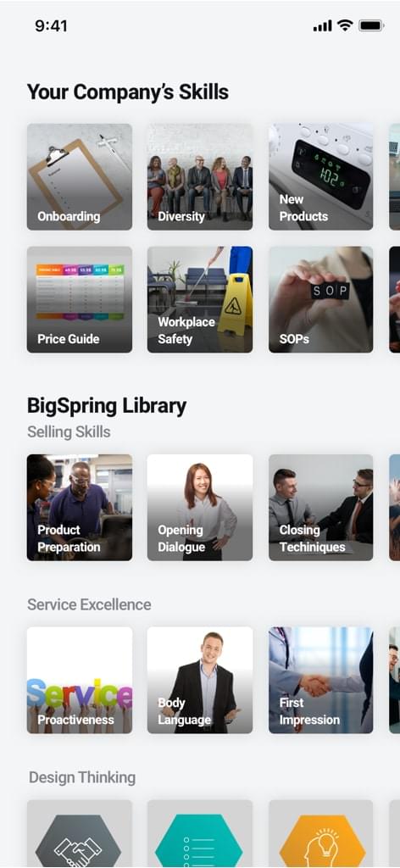Select the SOPs card
400x868 pixels.
321,299
